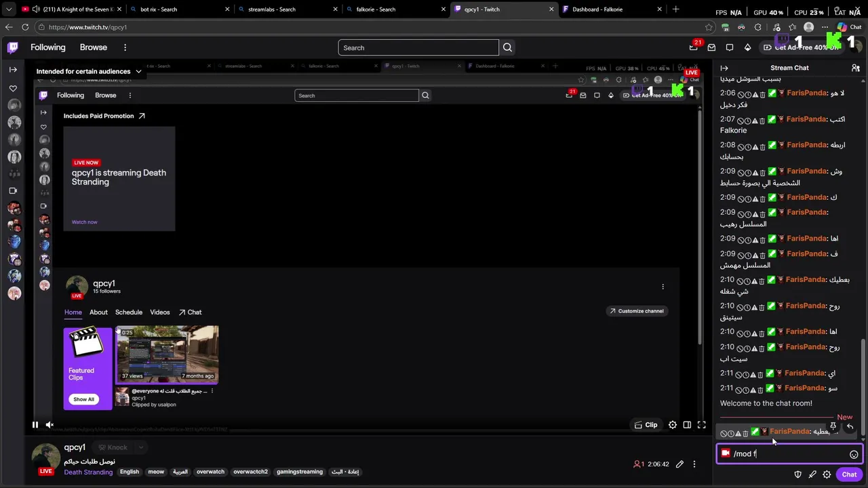The height and width of the screenshot is (488, 868).
Task: Open browser three-dot settings menu
Action: coord(825,27)
